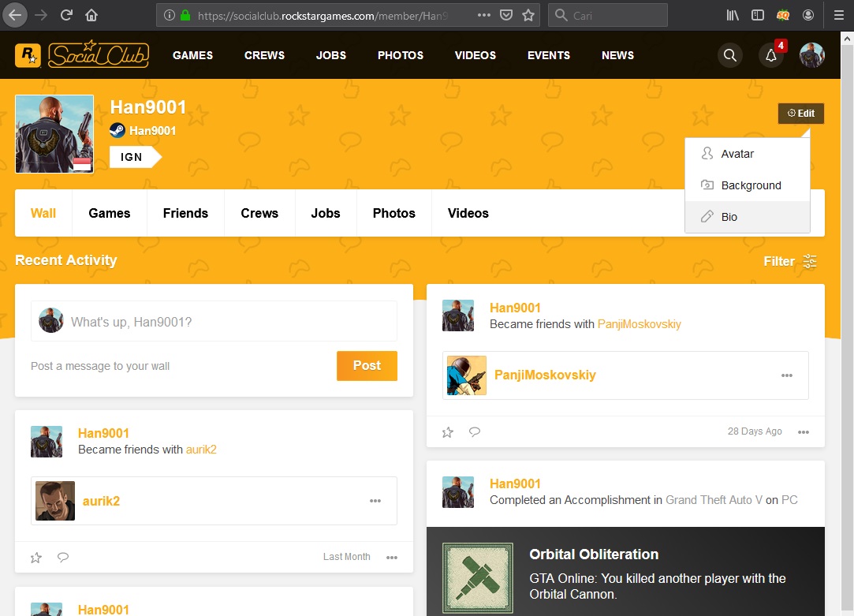854x616 pixels.
Task: Open JOBS in the top navigation
Action: click(x=331, y=55)
